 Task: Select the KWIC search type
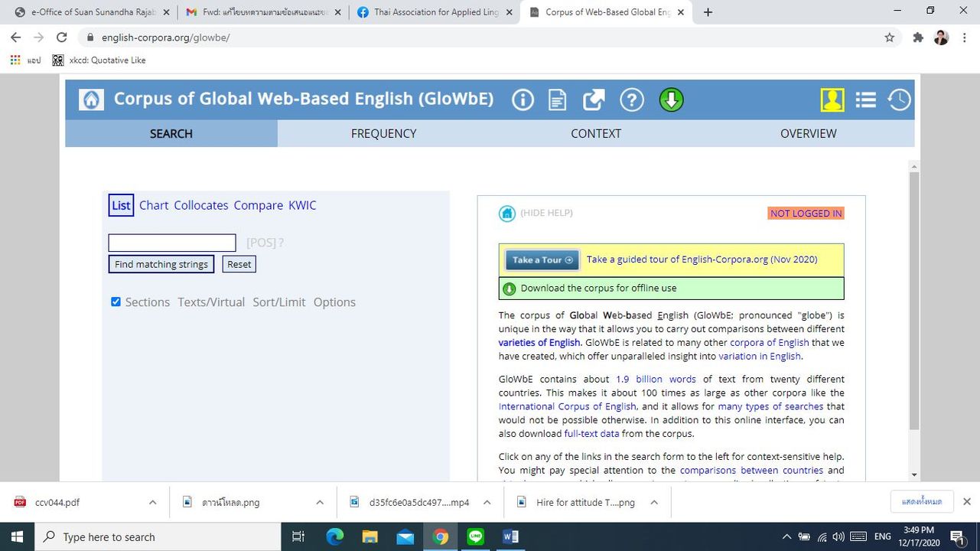302,205
